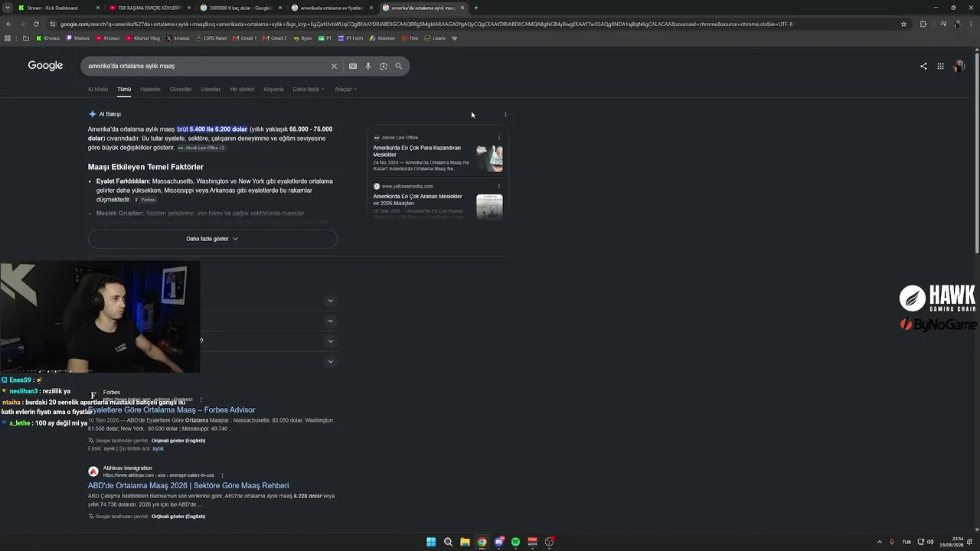Open options for the Akcok Law Office source
Screen dimensions: 980x551
(x=499, y=138)
